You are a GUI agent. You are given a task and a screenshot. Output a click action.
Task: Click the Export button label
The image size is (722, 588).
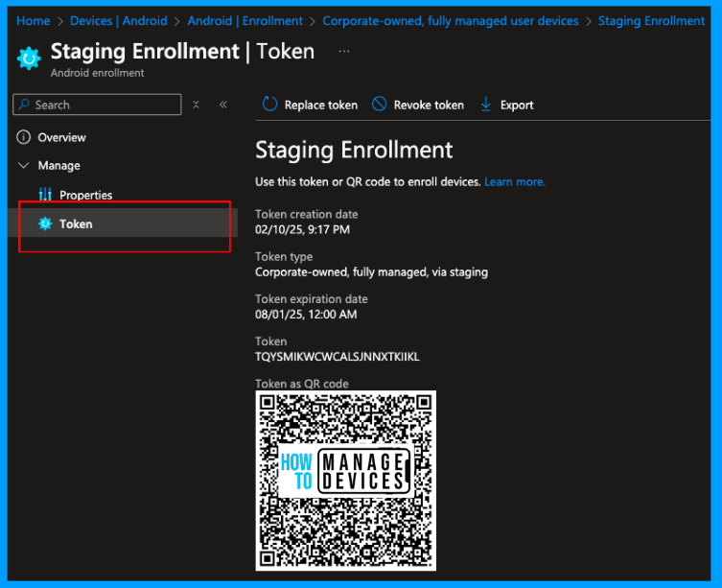tap(517, 106)
